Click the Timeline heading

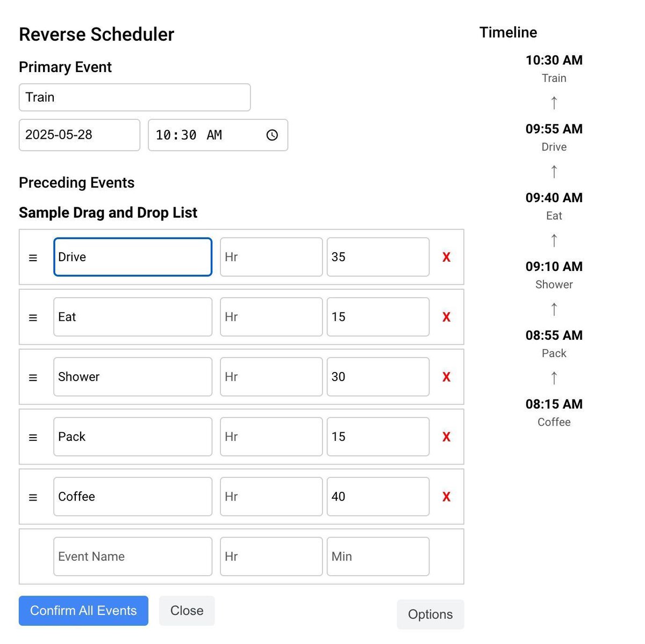(508, 32)
